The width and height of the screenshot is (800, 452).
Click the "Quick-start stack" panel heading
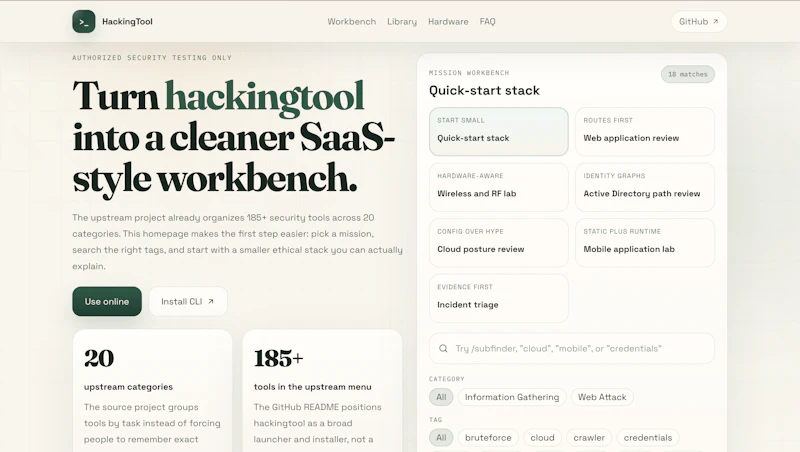(x=484, y=90)
